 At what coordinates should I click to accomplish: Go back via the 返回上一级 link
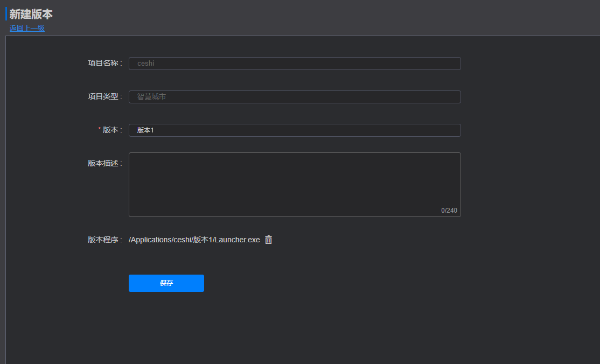(27, 28)
